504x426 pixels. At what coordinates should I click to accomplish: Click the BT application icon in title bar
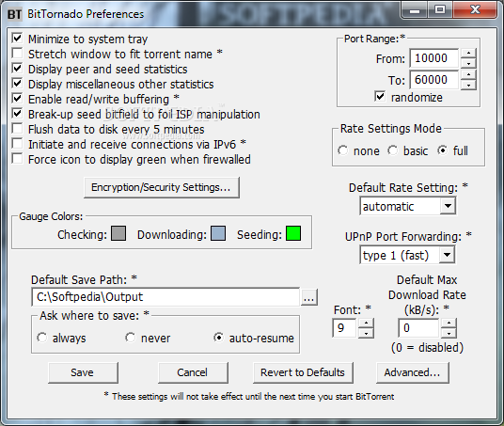14,14
